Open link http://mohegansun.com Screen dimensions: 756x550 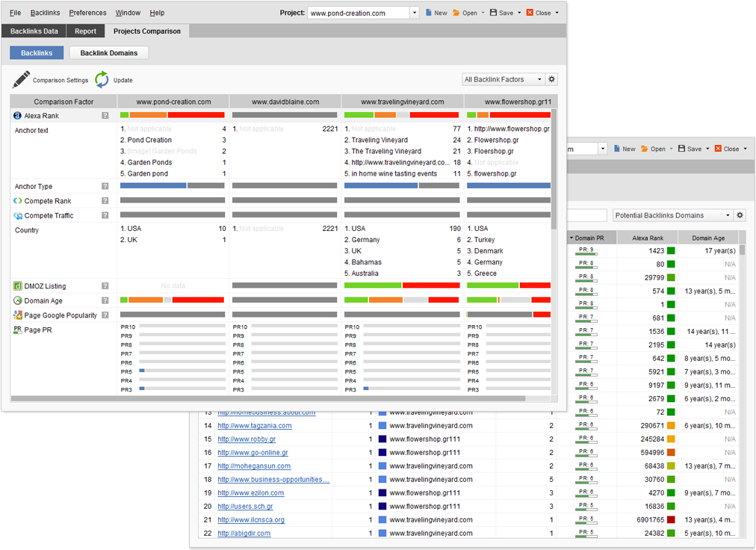[x=254, y=466]
